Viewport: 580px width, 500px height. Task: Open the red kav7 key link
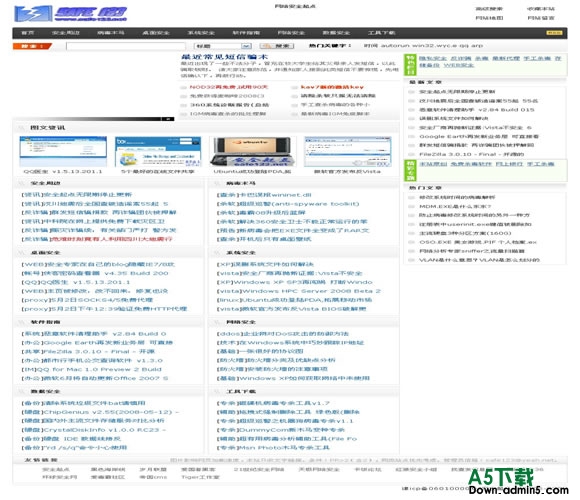pyautogui.click(x=332, y=87)
